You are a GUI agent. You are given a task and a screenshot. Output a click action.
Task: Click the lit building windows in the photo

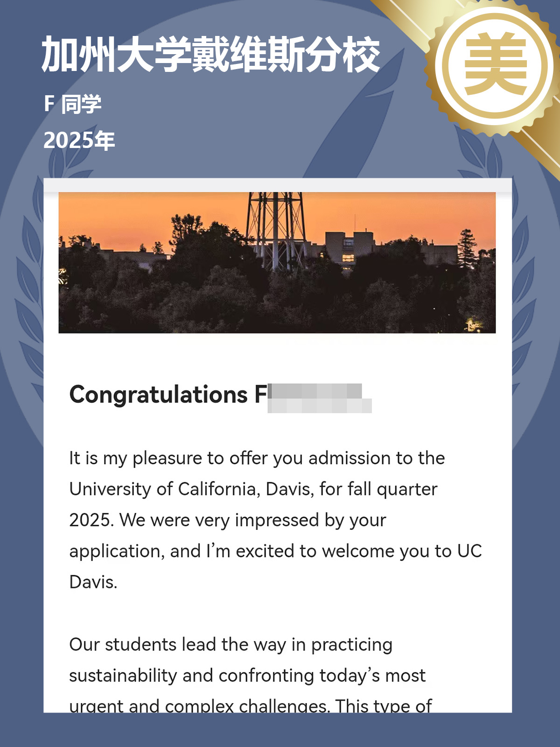coord(348,258)
